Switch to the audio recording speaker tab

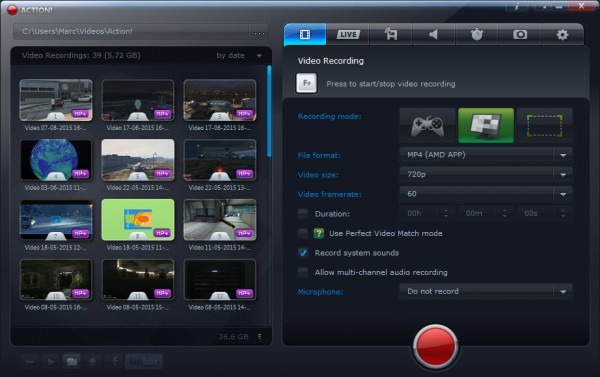433,34
